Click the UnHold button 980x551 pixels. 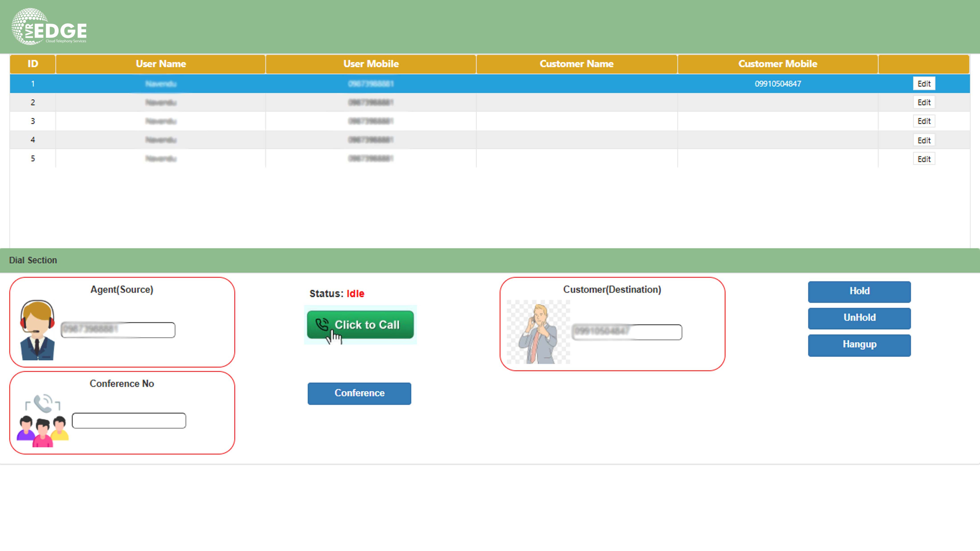pos(859,318)
